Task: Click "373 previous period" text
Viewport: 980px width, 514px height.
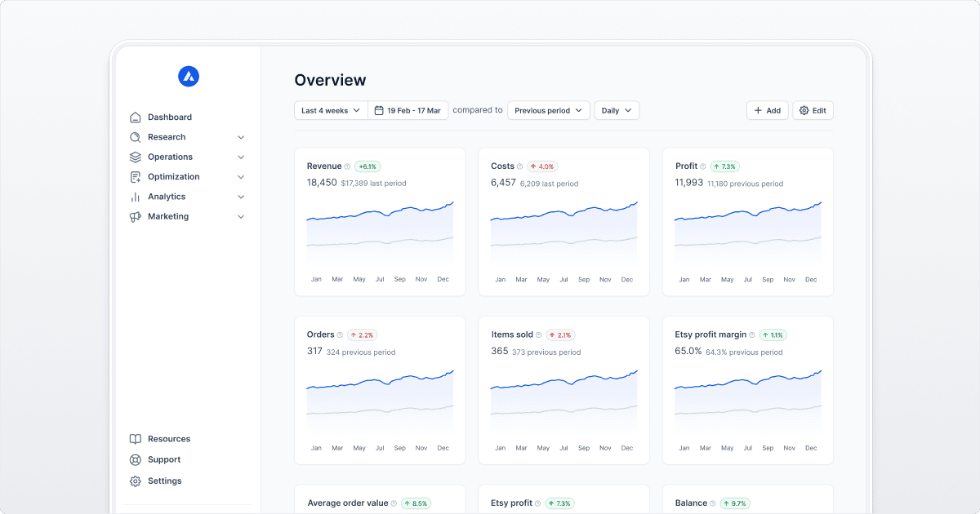Action: [546, 352]
